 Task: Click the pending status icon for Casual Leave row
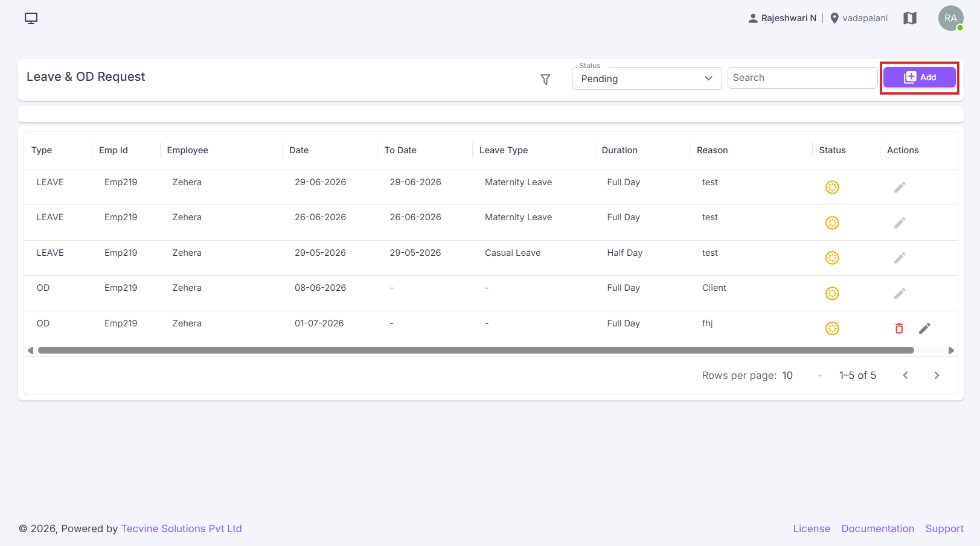832,258
